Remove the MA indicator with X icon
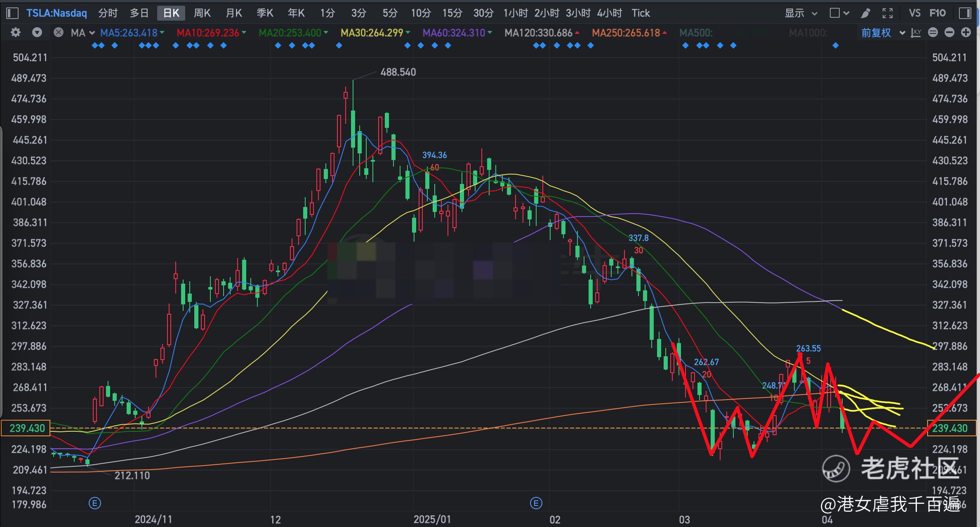The height and width of the screenshot is (527, 980). pos(59,33)
